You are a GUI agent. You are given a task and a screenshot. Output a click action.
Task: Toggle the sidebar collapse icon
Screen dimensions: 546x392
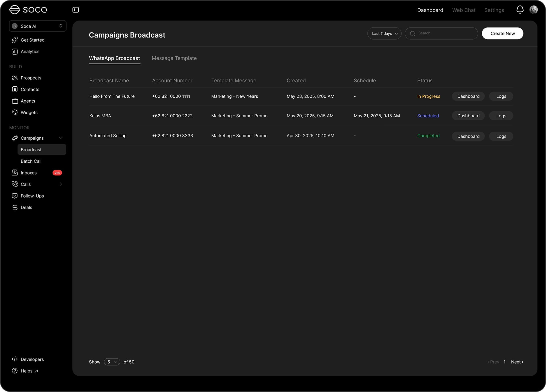pyautogui.click(x=76, y=10)
